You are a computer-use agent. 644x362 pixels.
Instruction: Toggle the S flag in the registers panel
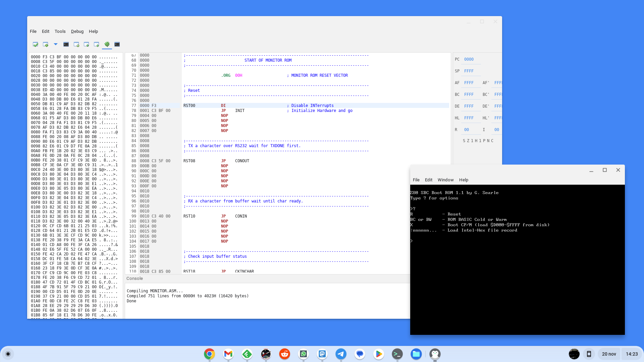click(x=464, y=141)
